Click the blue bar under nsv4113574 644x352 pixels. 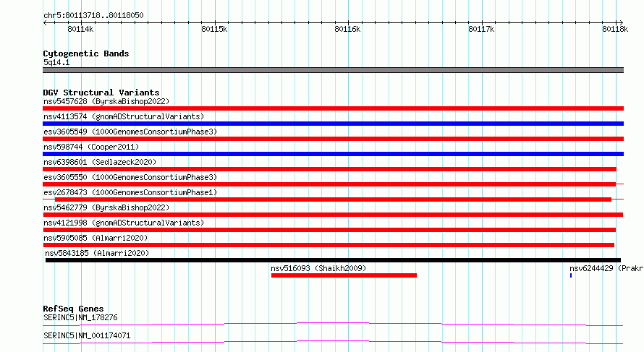[333, 124]
